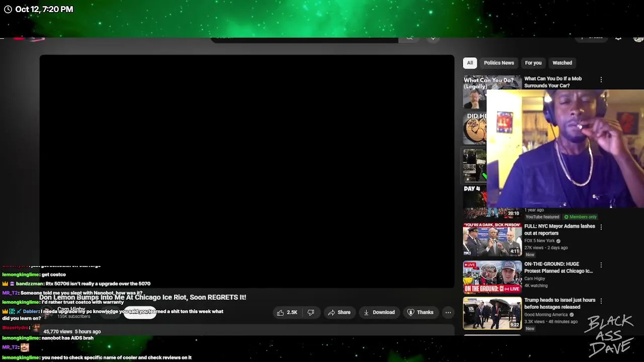Visit the FOX 5 New York channel
This screenshot has height=362, width=644.
pos(539,241)
